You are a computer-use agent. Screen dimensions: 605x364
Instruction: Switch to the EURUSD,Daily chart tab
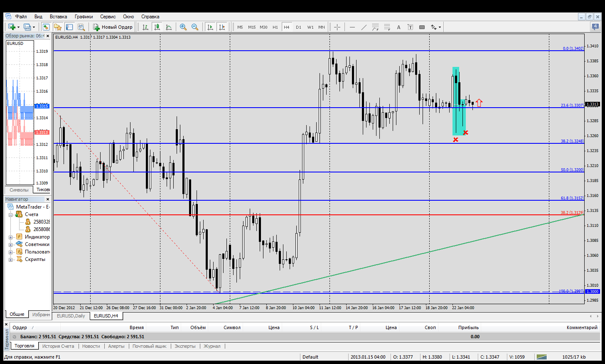tap(71, 316)
